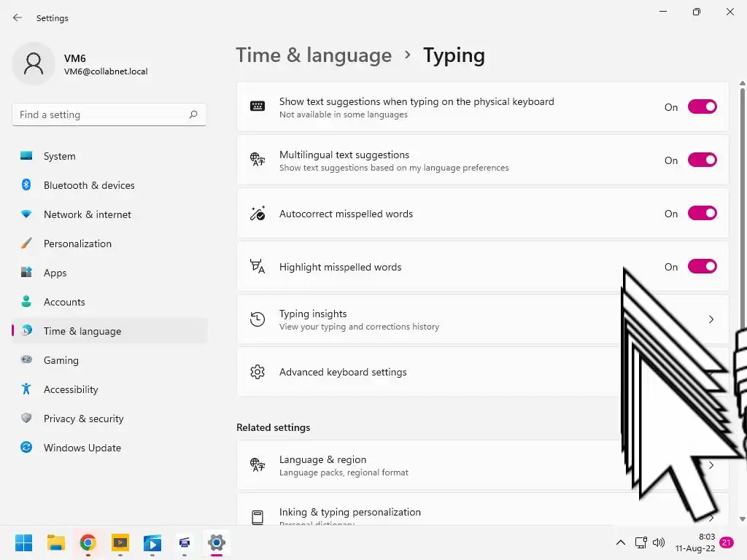Click the System monitor icon
The width and height of the screenshot is (747, 560).
point(26,156)
